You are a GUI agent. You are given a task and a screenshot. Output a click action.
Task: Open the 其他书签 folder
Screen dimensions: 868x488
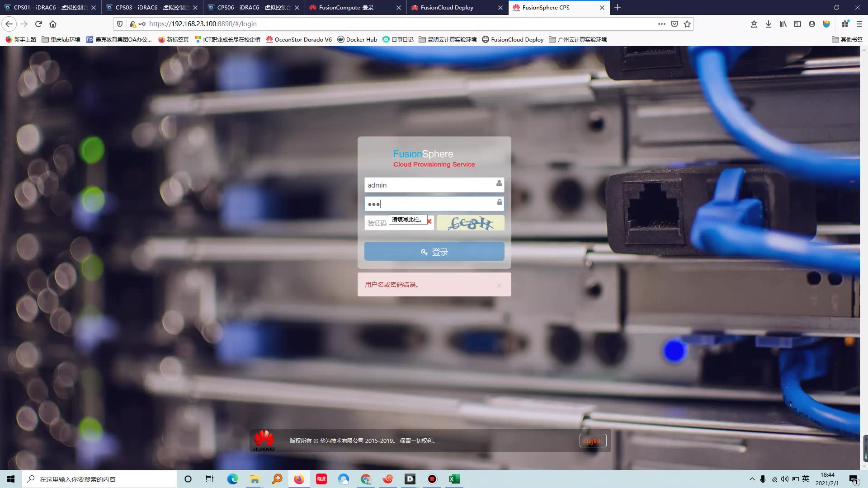click(x=847, y=39)
